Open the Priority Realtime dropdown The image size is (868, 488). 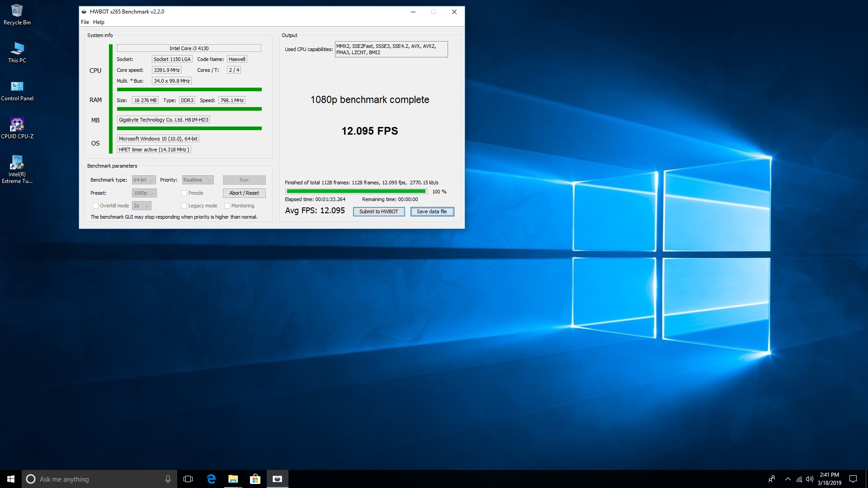coord(198,180)
